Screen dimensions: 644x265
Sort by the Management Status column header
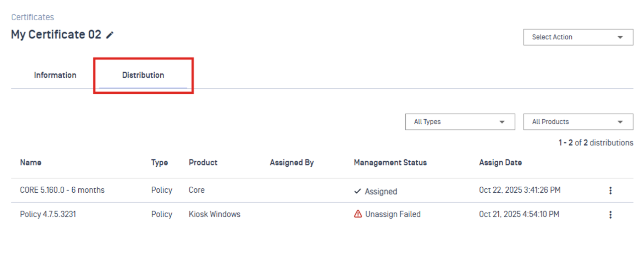[390, 162]
